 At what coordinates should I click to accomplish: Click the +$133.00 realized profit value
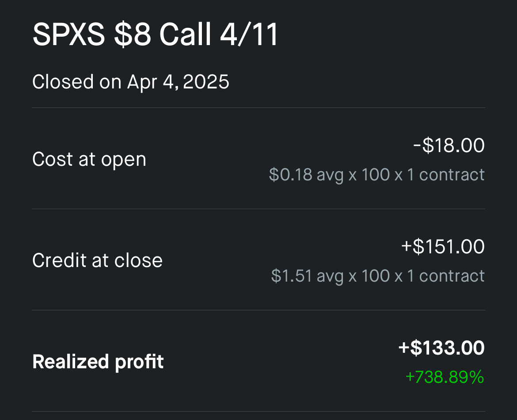pos(441,348)
